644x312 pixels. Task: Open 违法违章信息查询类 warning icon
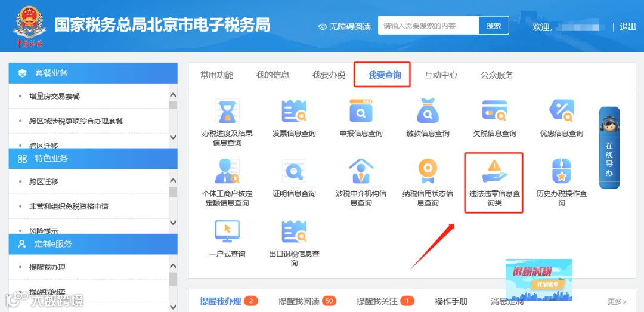(x=494, y=171)
